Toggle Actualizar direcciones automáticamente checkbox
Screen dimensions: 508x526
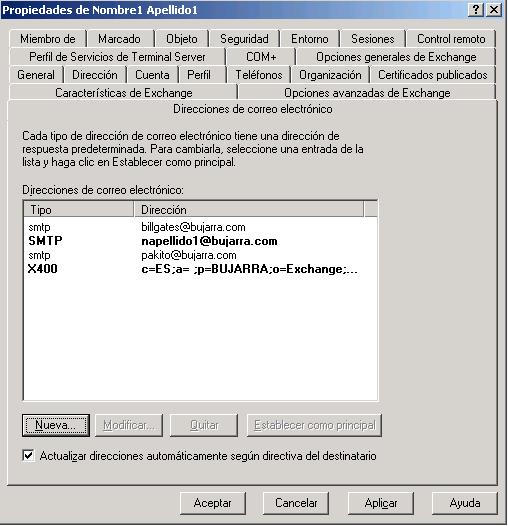[x=29, y=456]
